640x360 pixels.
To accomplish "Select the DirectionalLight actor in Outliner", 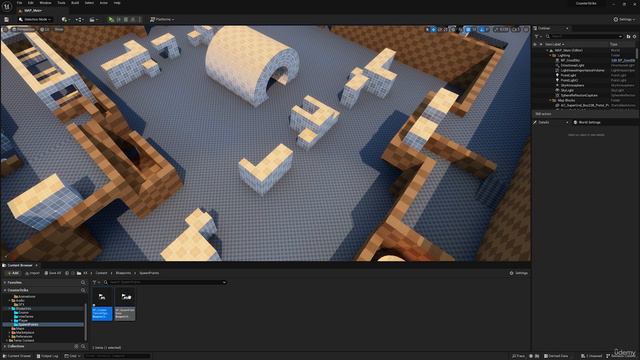I will pyautogui.click(x=572, y=65).
